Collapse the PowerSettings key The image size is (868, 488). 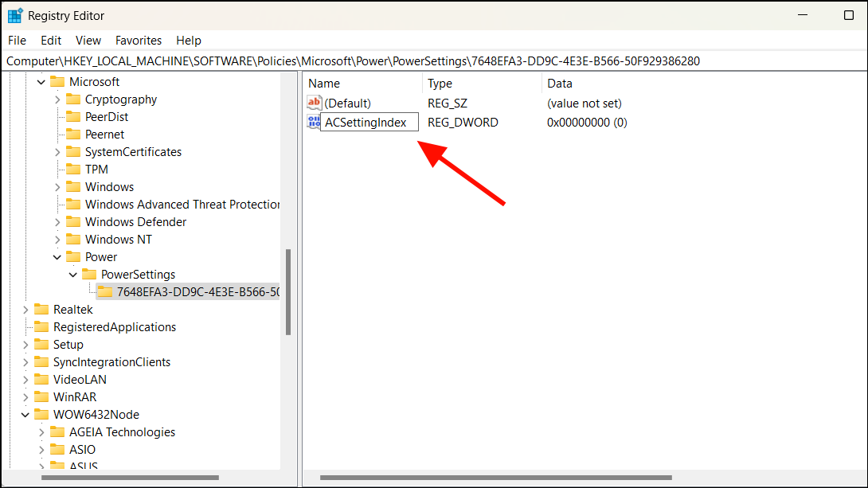pos(73,275)
